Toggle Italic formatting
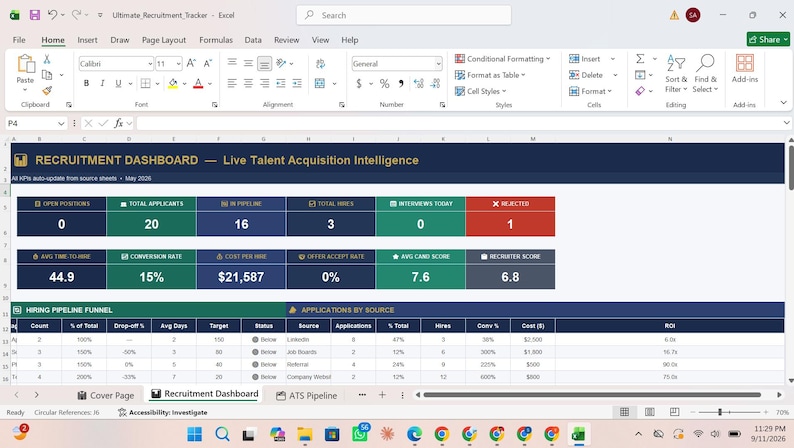Screen dimensions: 794x448 pos(102,83)
